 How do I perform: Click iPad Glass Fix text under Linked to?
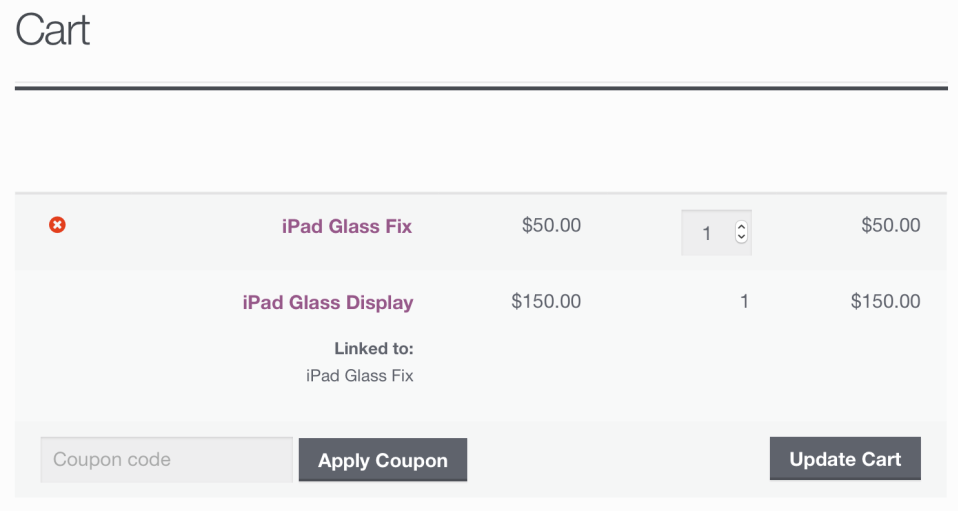(x=359, y=376)
